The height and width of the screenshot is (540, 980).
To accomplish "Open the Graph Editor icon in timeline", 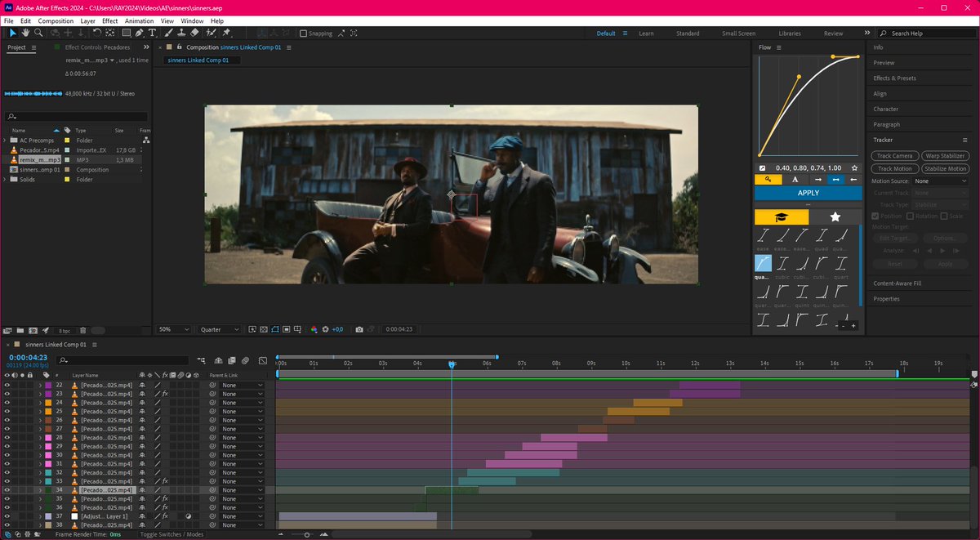I will [262, 360].
